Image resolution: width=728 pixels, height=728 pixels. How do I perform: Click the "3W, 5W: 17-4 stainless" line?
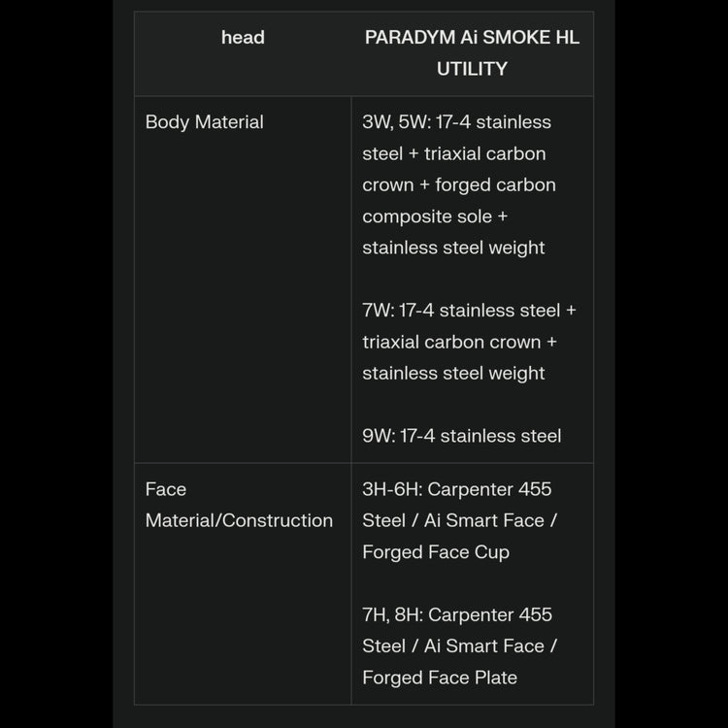[x=456, y=122]
